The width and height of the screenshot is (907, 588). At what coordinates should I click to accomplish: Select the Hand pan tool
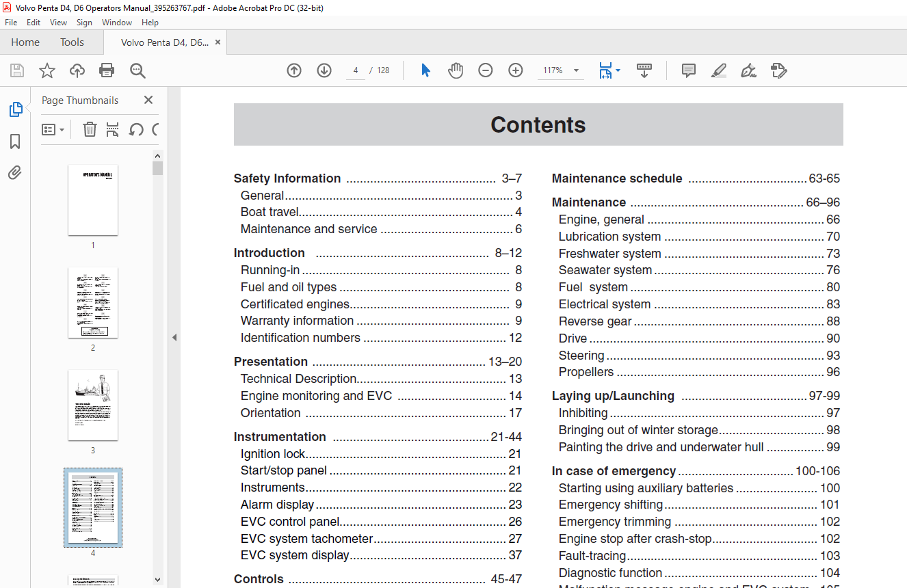456,70
